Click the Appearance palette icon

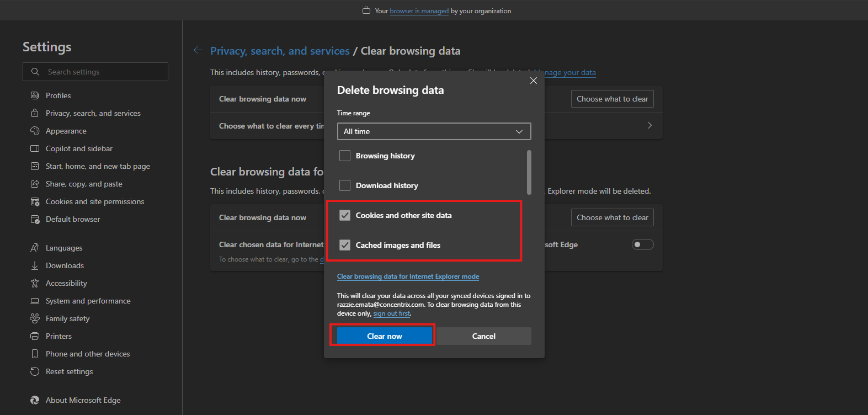[x=35, y=131]
